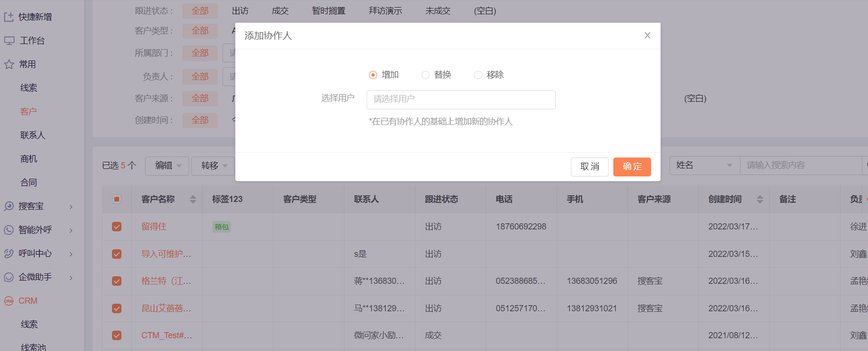Open the 姓名 search field dropdown
Viewport: 868px width, 351px height.
[x=704, y=165]
